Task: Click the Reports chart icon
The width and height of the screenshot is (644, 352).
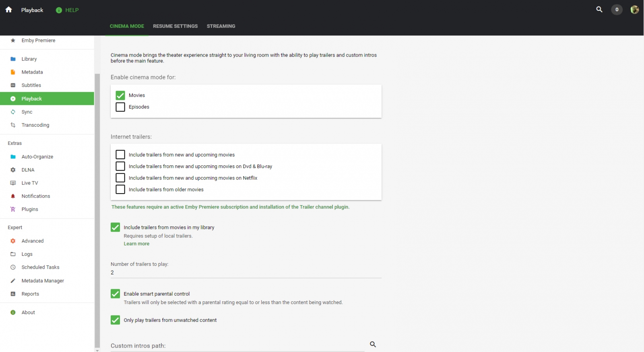Action: (13, 294)
